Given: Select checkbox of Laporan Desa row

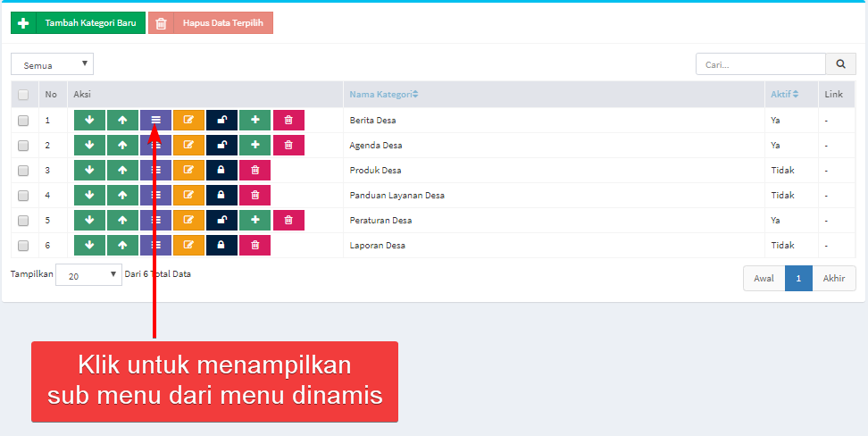Looking at the screenshot, I should point(23,246).
